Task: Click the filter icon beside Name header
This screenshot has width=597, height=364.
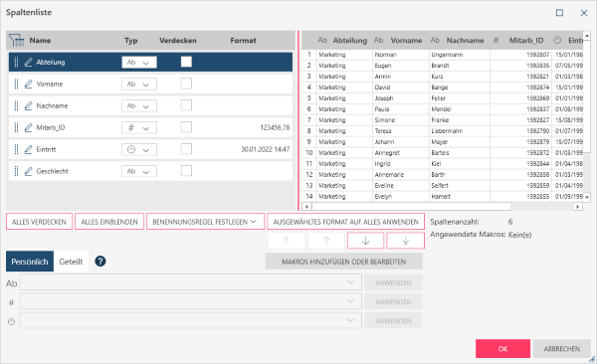Action: [x=17, y=40]
